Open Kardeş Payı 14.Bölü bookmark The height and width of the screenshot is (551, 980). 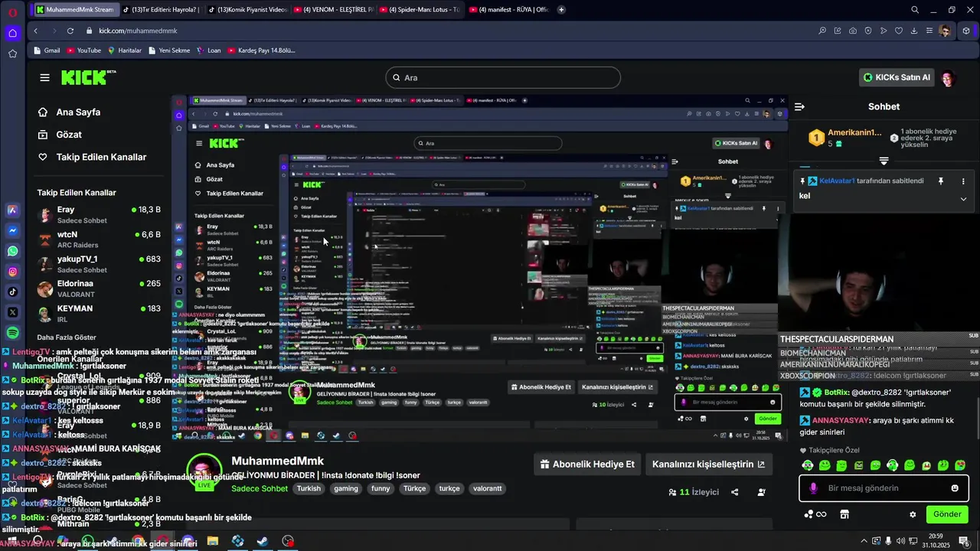click(261, 51)
